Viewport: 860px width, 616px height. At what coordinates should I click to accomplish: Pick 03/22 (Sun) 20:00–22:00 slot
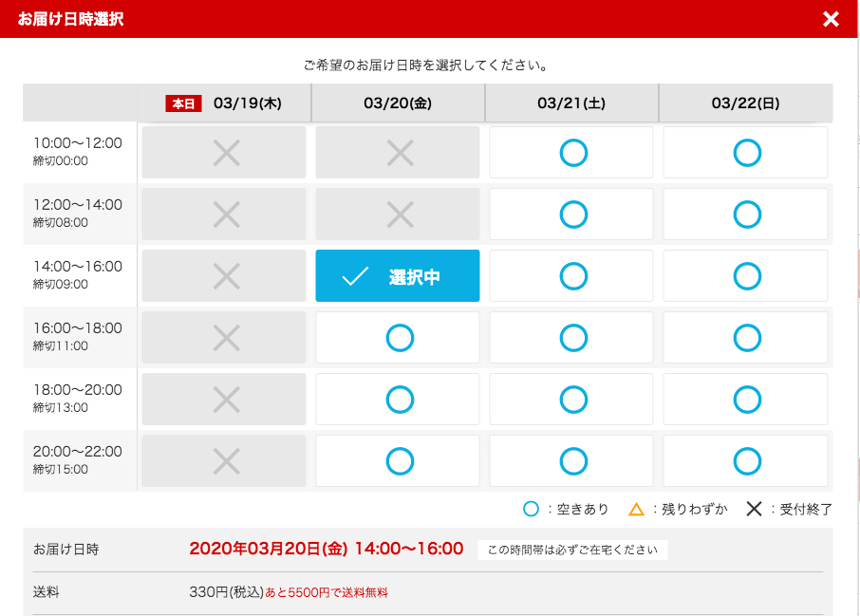point(746,461)
